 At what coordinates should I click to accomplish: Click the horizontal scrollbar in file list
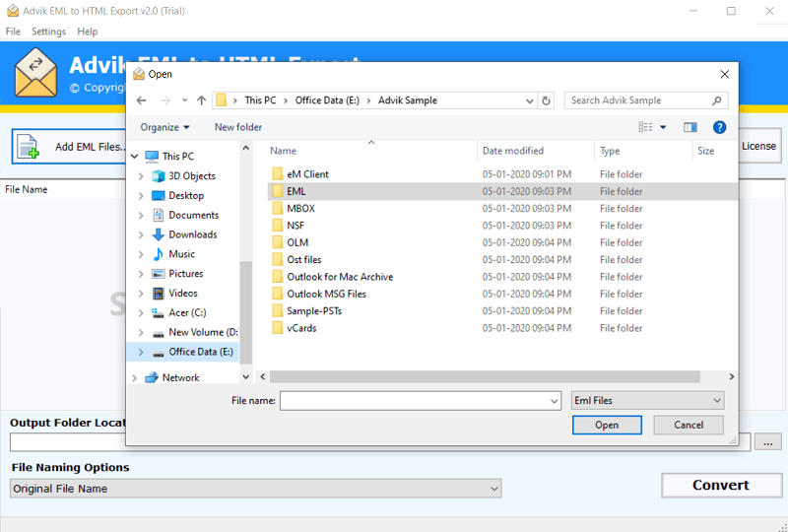485,377
